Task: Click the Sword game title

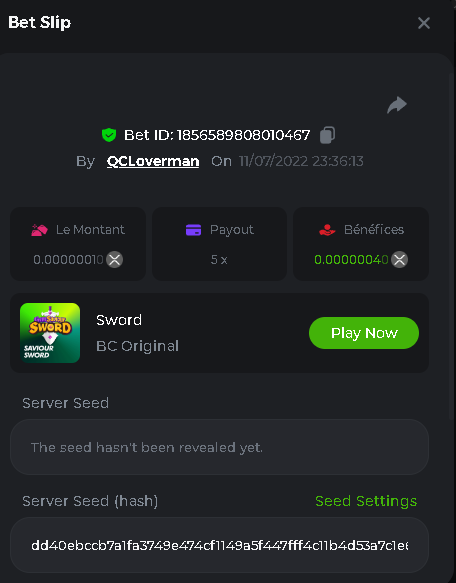Action: tap(119, 320)
